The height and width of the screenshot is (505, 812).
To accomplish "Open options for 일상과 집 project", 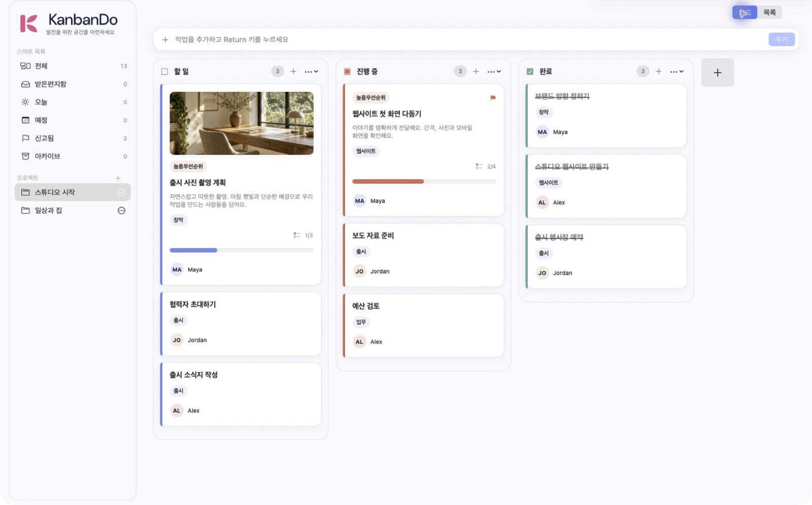I will tap(121, 211).
